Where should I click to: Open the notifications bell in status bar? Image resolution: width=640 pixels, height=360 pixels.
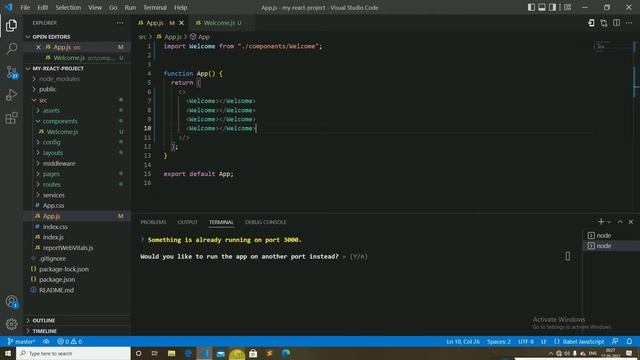point(629,342)
